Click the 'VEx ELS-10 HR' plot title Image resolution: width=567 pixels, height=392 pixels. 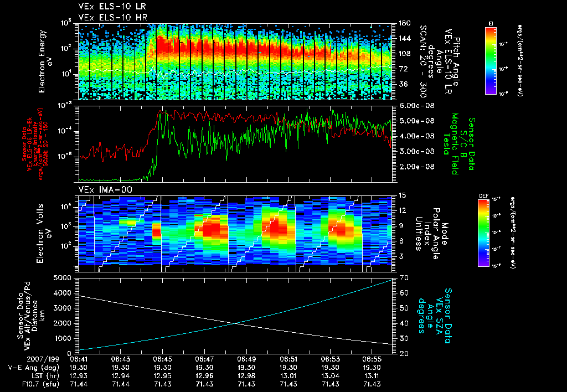[x=113, y=17]
